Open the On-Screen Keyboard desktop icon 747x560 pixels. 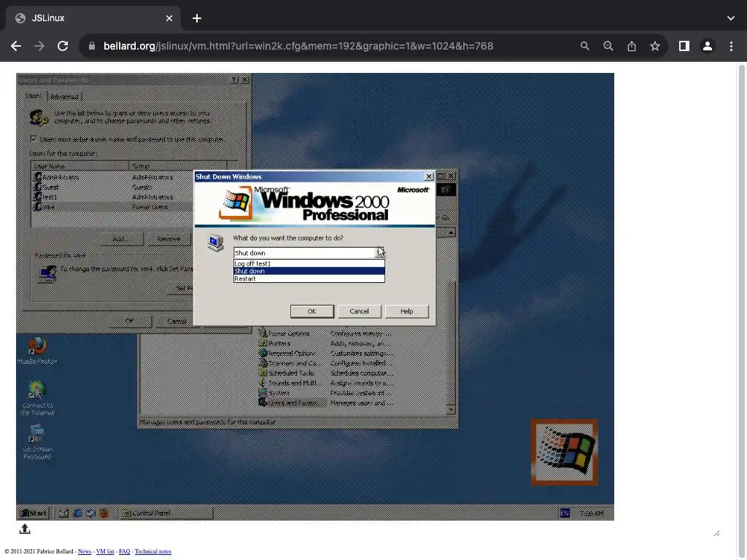tap(37, 442)
